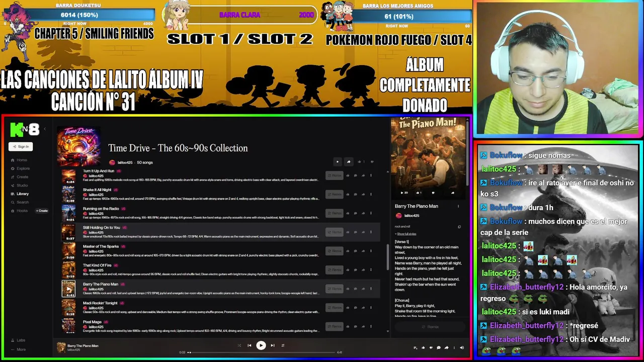Comment on current track in player bar
Image resolution: width=644 pixels, height=362 pixels.
click(439, 347)
